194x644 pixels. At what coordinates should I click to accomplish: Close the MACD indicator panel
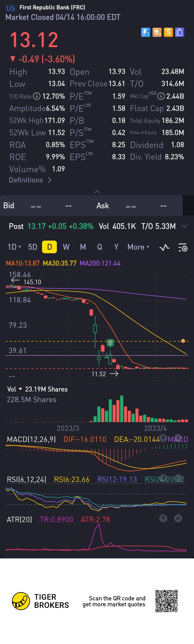(178, 438)
